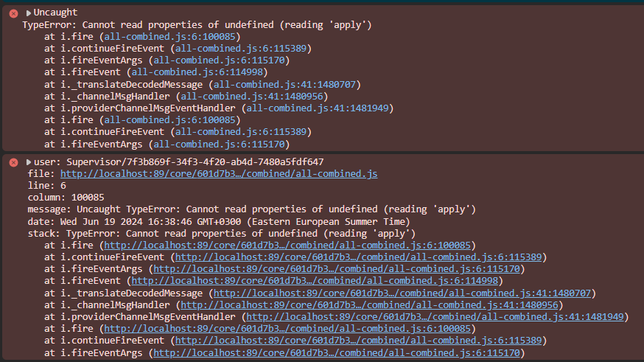Open stack i.fire localhost link ending 6:100085
Screen dimensions: 644x362
click(x=287, y=246)
